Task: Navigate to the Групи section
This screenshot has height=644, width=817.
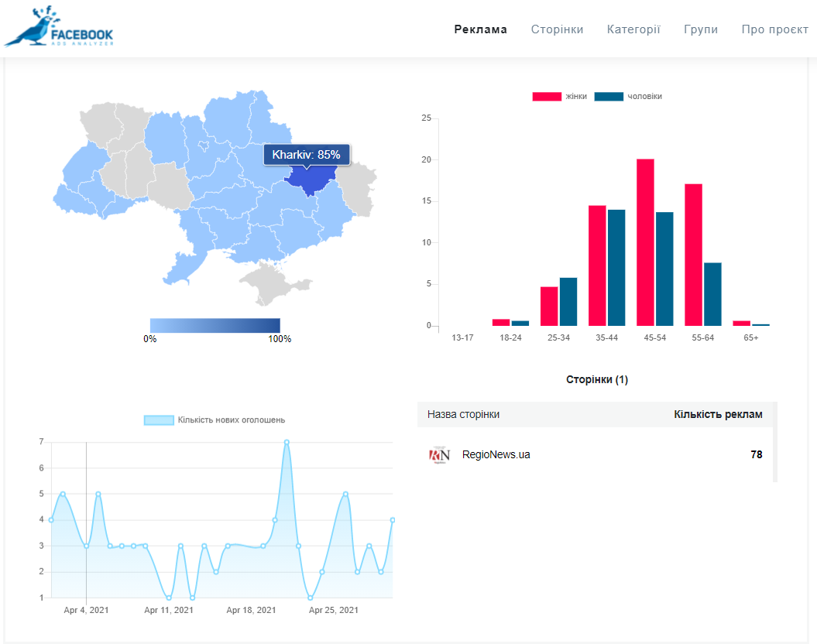Action: point(701,29)
